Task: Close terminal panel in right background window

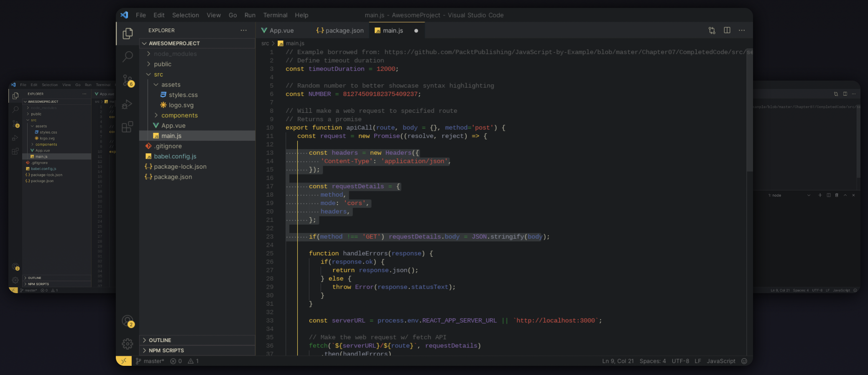Action: pos(853,195)
